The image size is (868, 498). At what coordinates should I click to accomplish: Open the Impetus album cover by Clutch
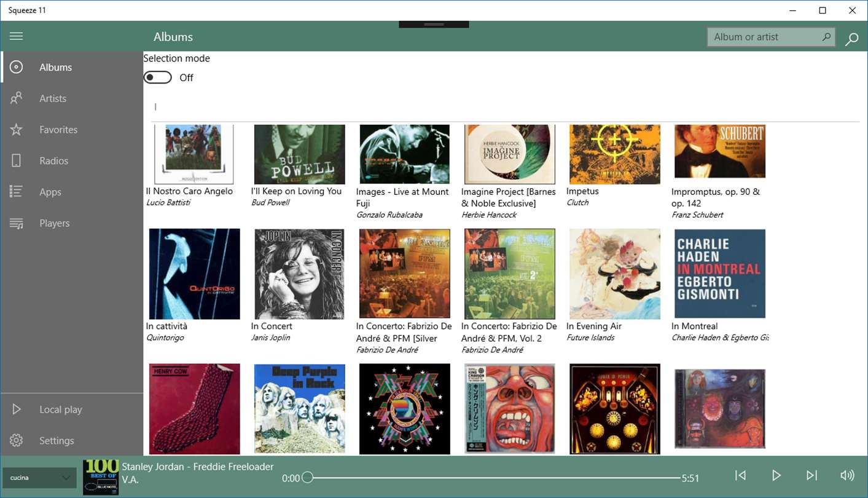[615, 154]
